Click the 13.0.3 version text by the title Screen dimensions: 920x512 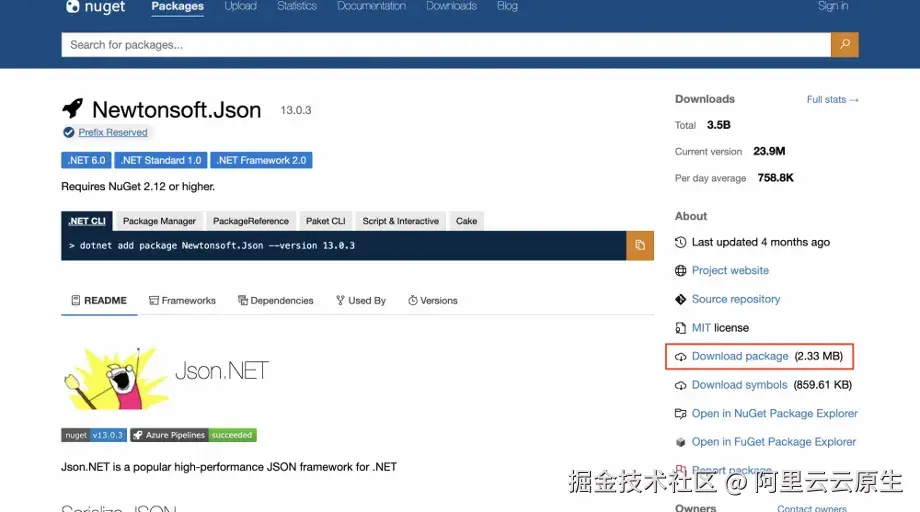coord(296,110)
